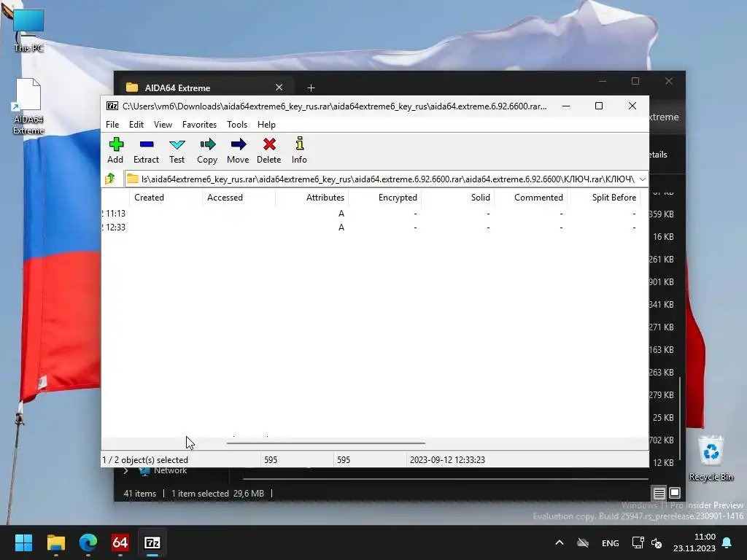Click the muted volume tray icon
The height and width of the screenshot is (560, 747).
point(657,542)
